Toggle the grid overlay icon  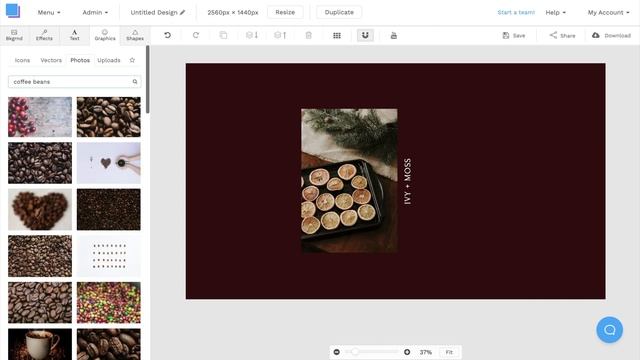(x=337, y=36)
